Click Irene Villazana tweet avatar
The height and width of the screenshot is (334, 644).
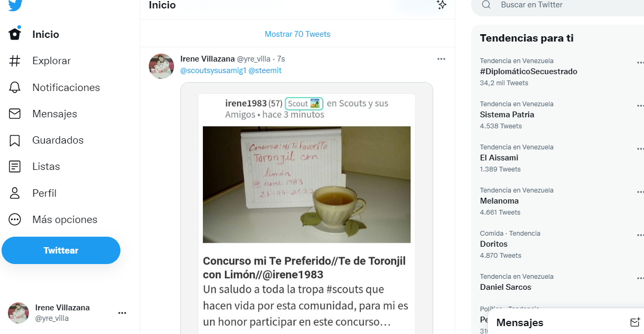tap(161, 66)
